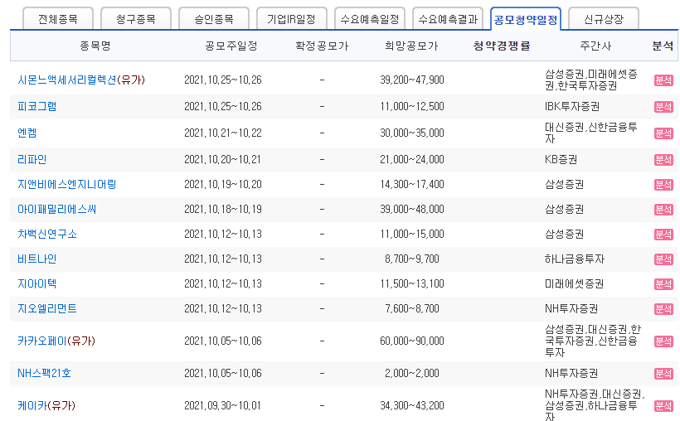Viewport: 680px width, 421px height.
Task: Click price range 11,500~13,100
Action: coord(412,284)
